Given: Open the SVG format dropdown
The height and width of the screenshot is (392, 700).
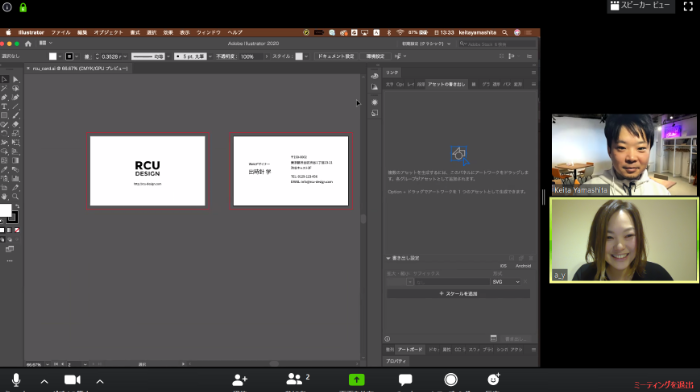Looking at the screenshot, I should tap(506, 282).
